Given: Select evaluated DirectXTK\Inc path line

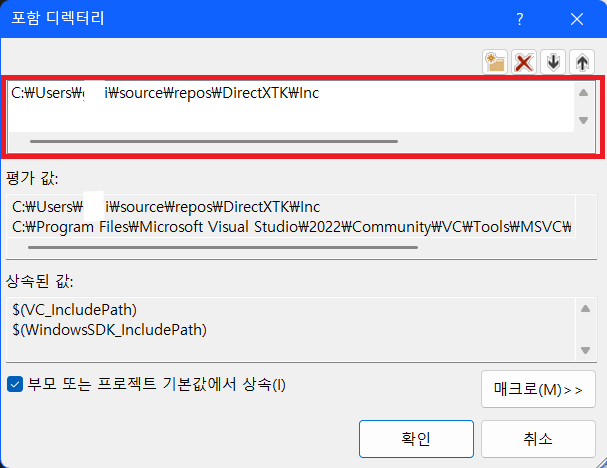Looking at the screenshot, I should click(x=166, y=207).
